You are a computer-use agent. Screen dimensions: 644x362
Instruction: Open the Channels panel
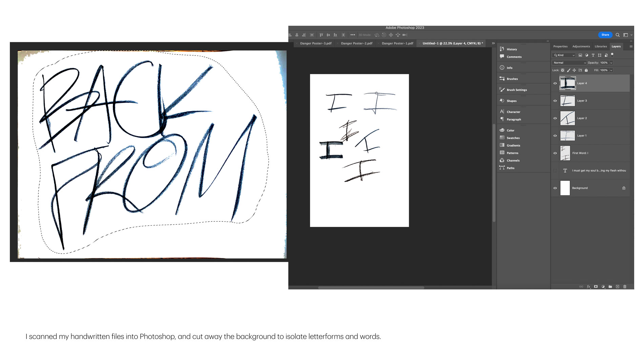(x=512, y=160)
